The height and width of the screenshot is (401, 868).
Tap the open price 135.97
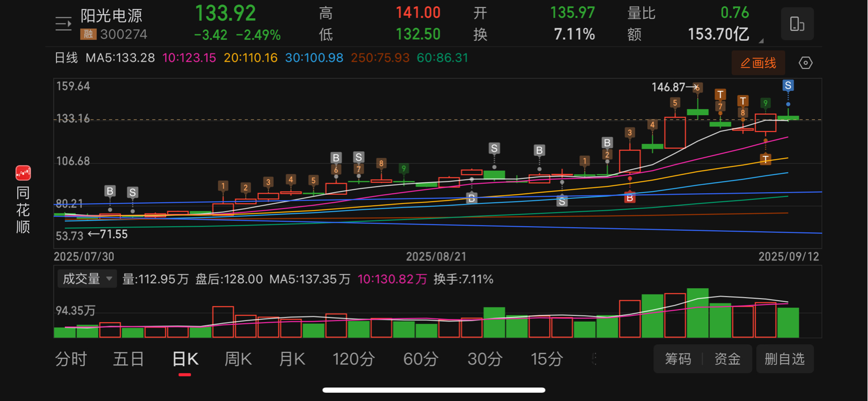pyautogui.click(x=573, y=13)
